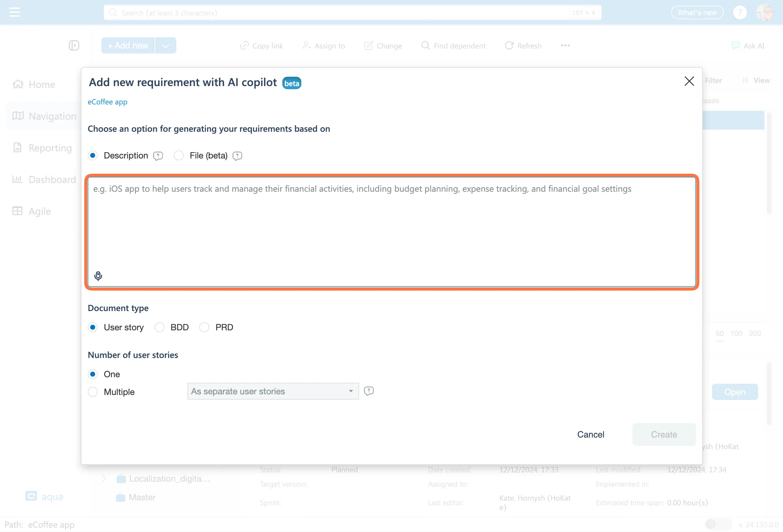783x532 pixels.
Task: Select the File (beta) radio option
Action: pyautogui.click(x=178, y=156)
